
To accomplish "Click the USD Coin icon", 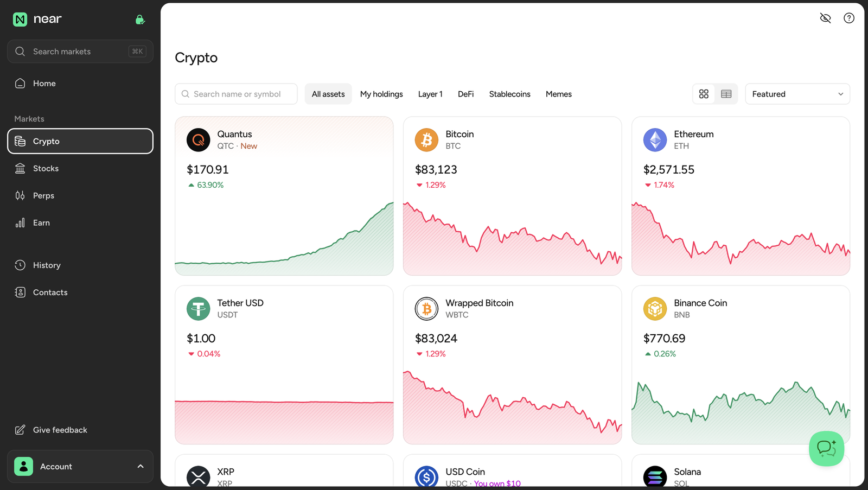I will point(427,476).
